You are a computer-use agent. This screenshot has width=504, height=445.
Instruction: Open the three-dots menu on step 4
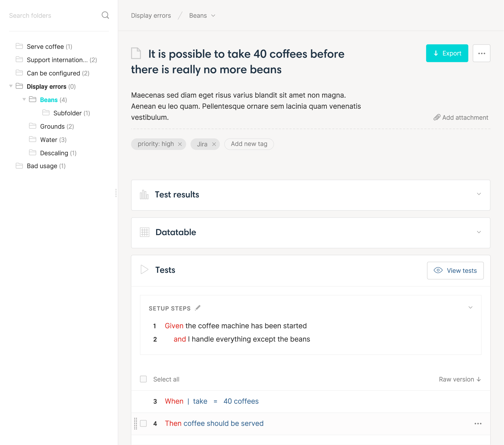[478, 424]
